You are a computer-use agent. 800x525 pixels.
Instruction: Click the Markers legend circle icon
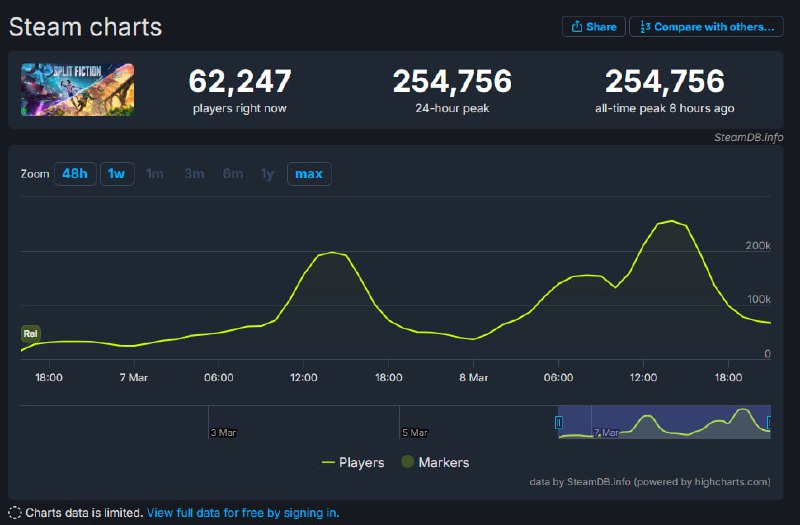(x=407, y=462)
